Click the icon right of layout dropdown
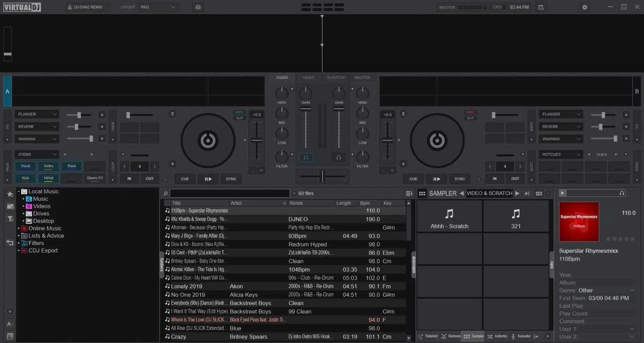 pos(198,7)
